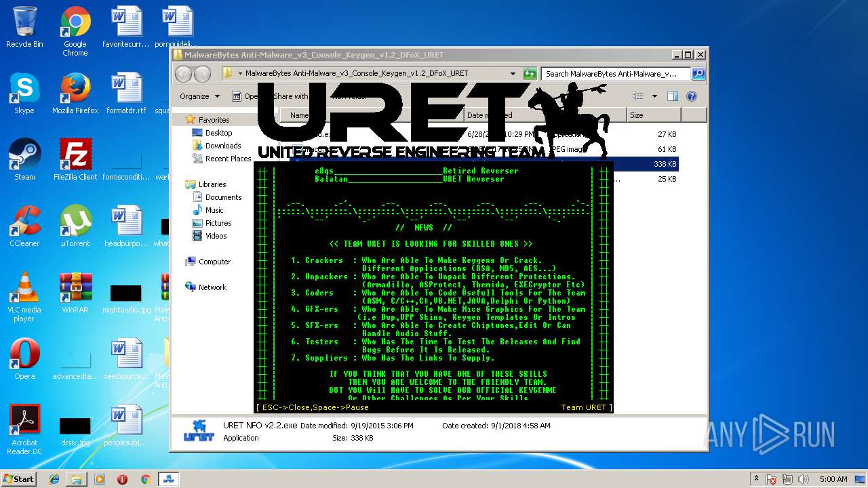Launch Mozilla Firefox from the desktop
Screen dimensions: 868x488
[x=75, y=94]
